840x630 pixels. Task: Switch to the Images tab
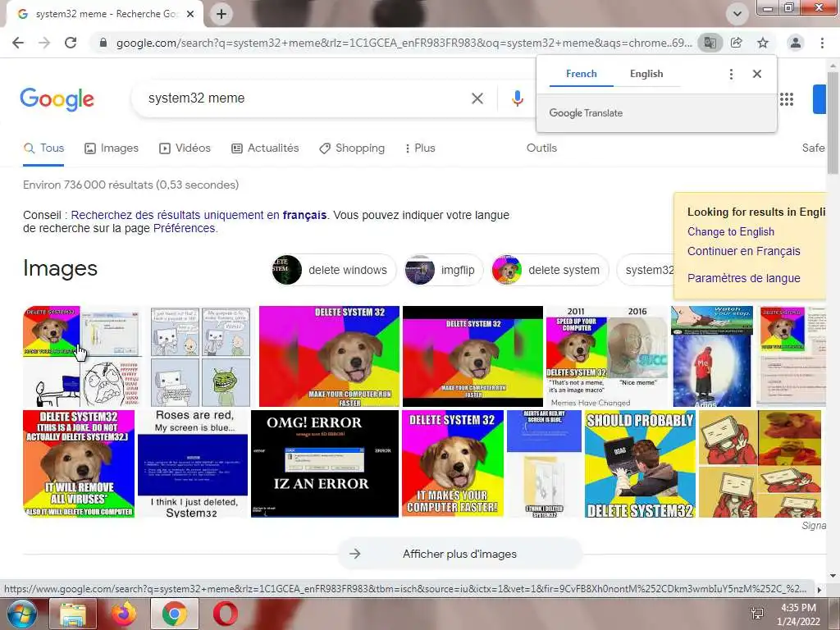112,148
